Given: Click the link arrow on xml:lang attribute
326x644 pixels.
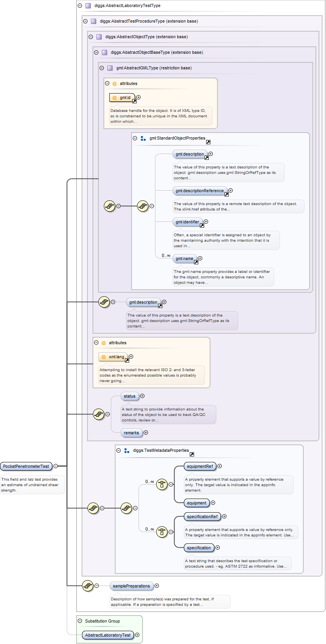Looking at the screenshot, I should coord(127,360).
